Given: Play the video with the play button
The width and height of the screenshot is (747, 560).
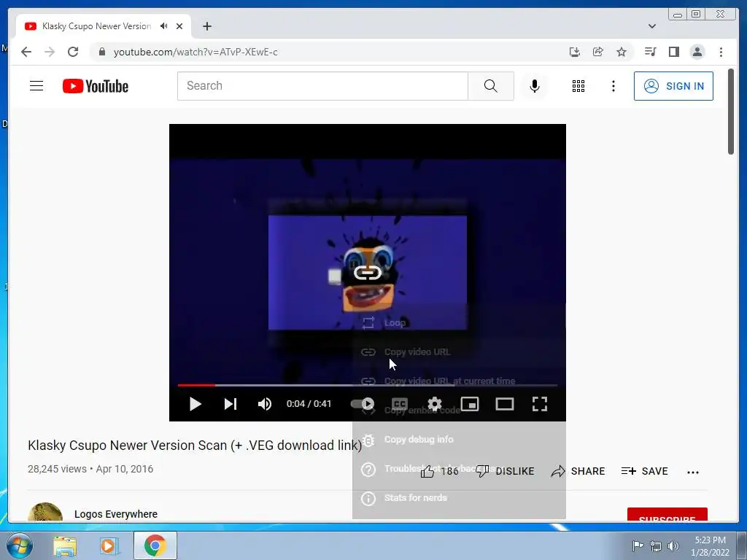Looking at the screenshot, I should tap(196, 404).
